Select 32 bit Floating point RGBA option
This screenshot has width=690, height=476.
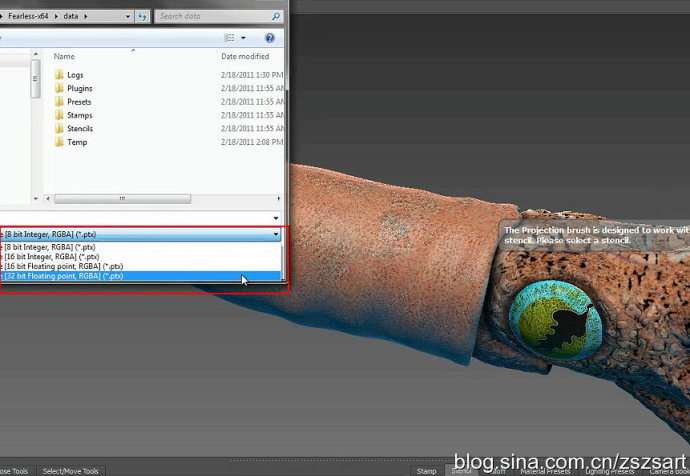[x=140, y=276]
